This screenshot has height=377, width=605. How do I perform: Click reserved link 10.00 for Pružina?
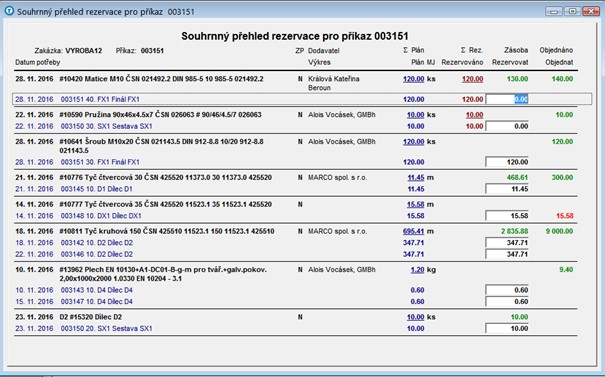pos(474,115)
